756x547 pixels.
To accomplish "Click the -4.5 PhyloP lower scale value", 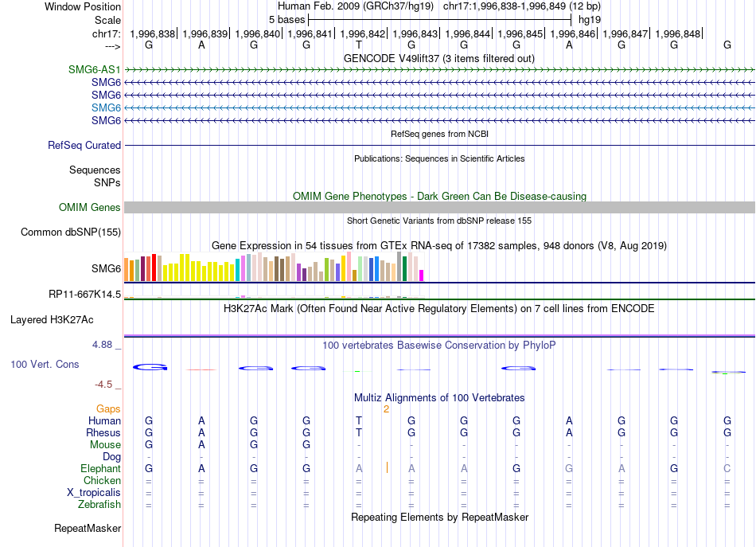I will tap(103, 385).
